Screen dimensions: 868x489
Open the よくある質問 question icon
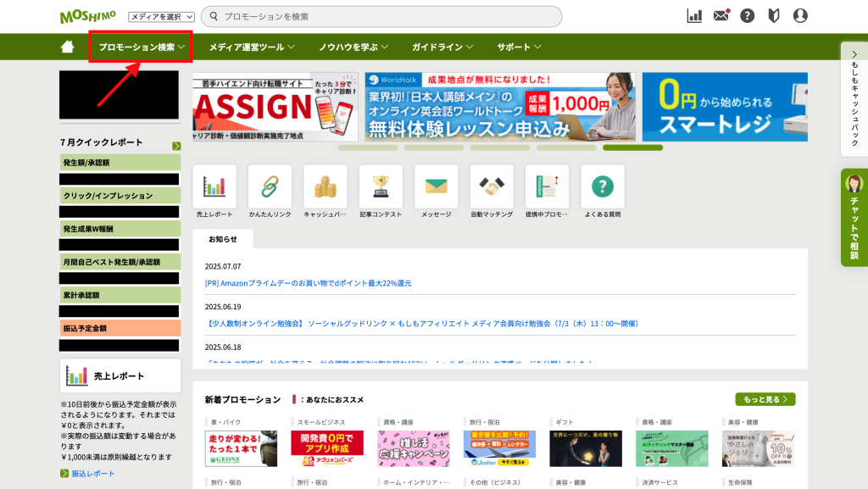[x=602, y=186]
